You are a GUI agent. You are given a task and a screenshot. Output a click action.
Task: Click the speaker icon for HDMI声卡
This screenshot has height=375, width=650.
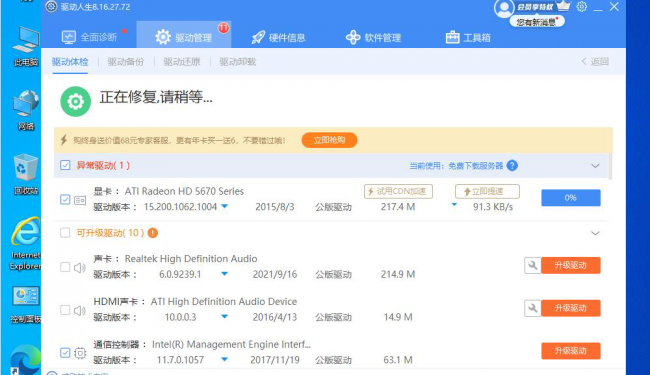(x=80, y=310)
